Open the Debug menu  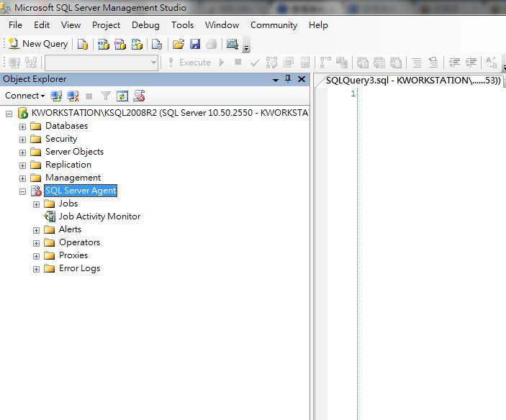coord(145,25)
